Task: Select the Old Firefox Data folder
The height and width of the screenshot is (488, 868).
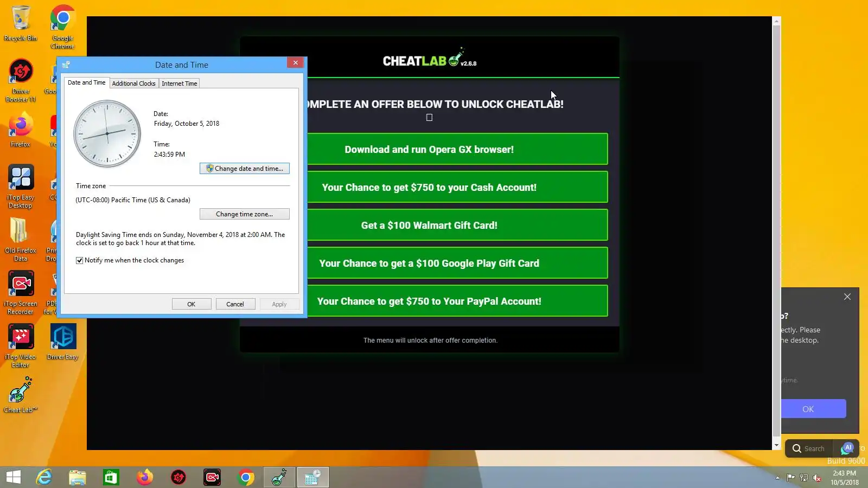Action: (x=21, y=240)
